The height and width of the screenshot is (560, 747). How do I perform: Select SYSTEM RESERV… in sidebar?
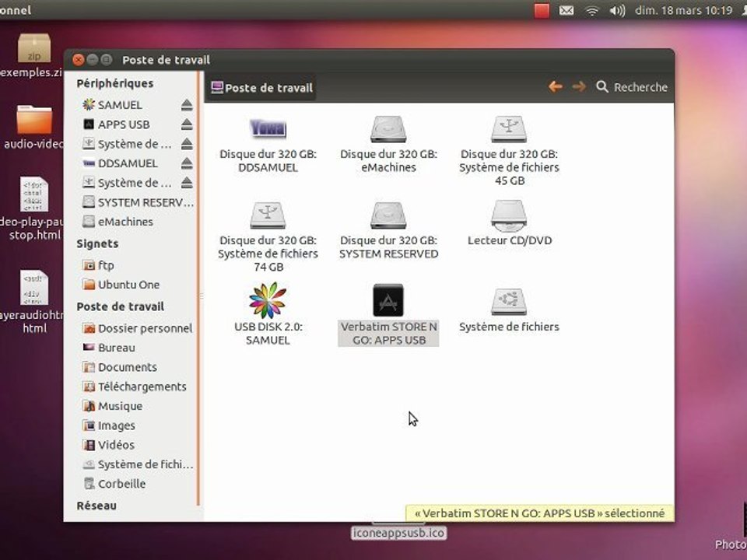click(x=139, y=202)
